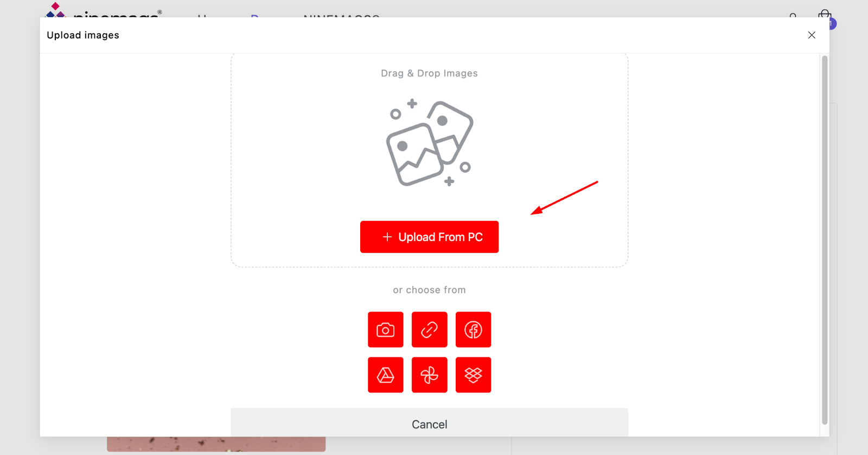Select the NINEMAGS menu item behind the dialog

341,15
